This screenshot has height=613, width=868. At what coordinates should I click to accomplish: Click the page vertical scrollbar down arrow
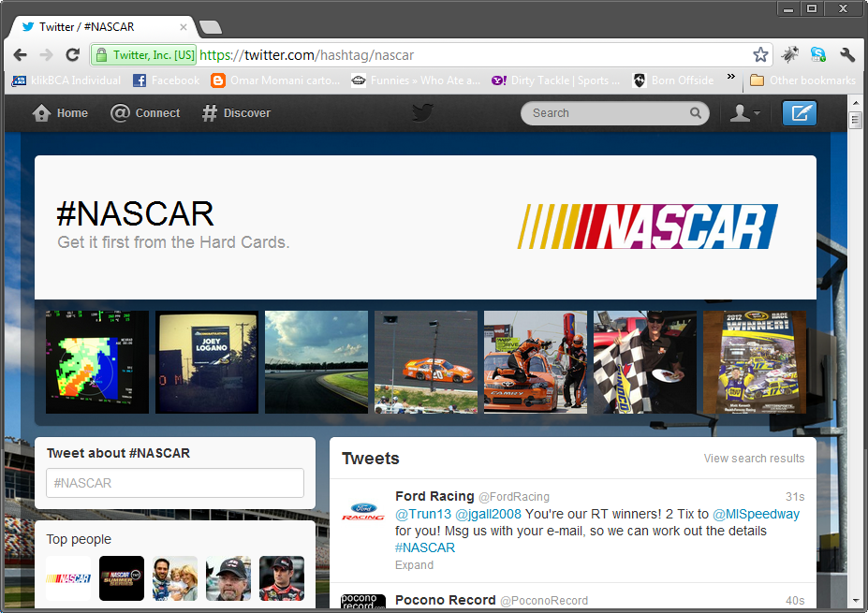pos(855,600)
